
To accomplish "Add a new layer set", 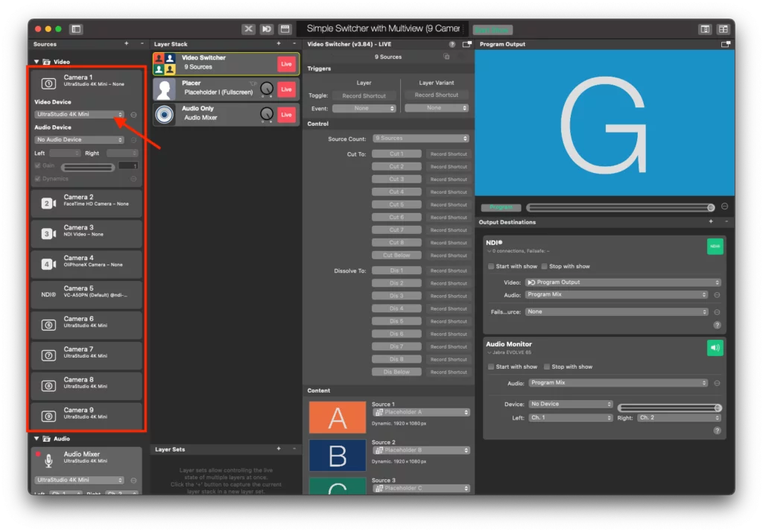I will (279, 449).
